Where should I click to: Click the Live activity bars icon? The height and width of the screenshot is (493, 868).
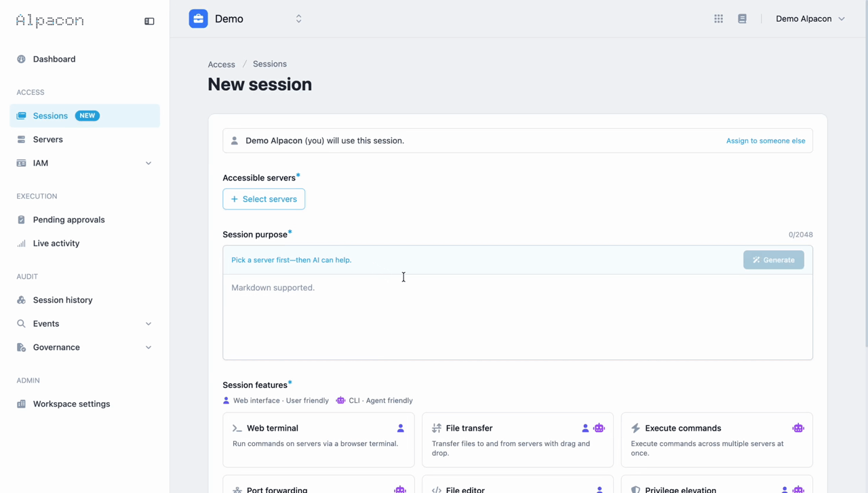[x=21, y=243]
